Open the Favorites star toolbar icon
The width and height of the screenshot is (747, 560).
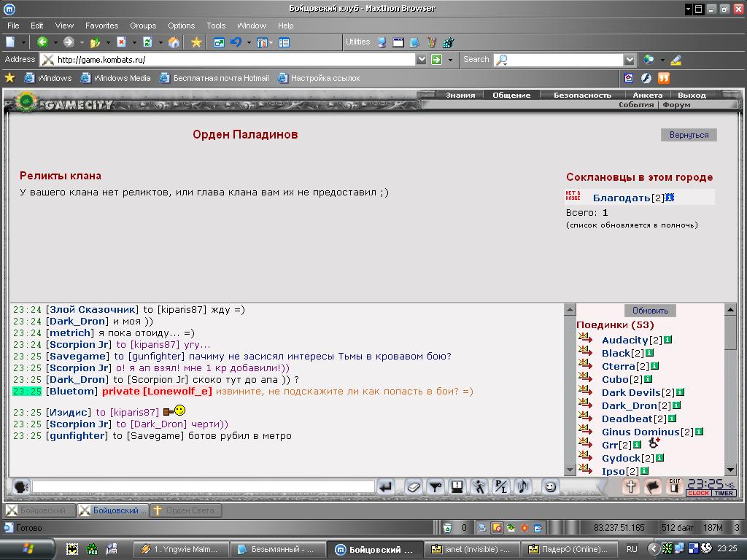pyautogui.click(x=196, y=42)
